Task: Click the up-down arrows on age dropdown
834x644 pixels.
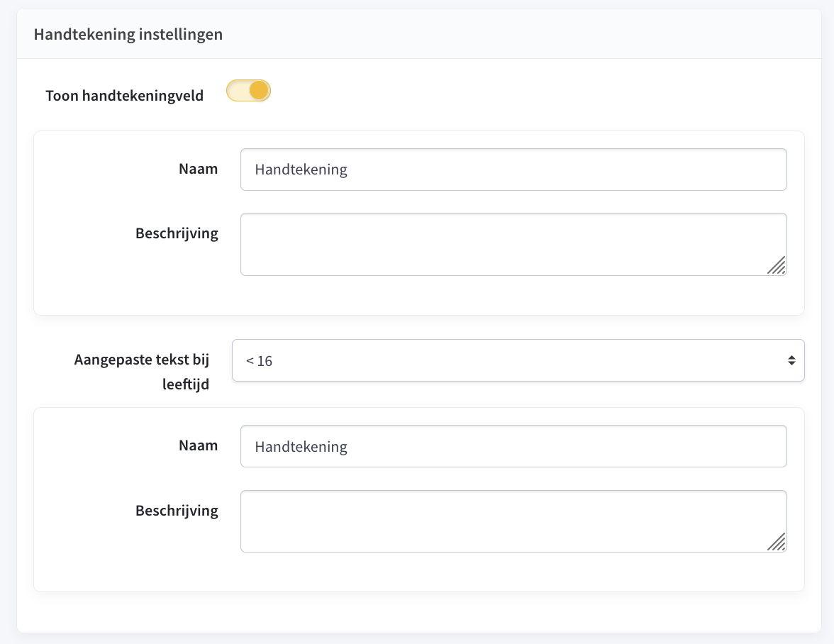Action: click(791, 360)
